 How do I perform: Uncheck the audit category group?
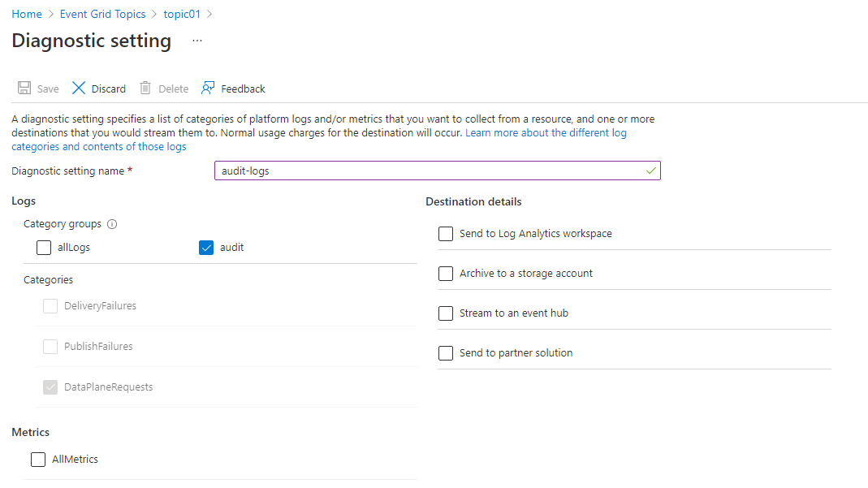click(x=206, y=248)
